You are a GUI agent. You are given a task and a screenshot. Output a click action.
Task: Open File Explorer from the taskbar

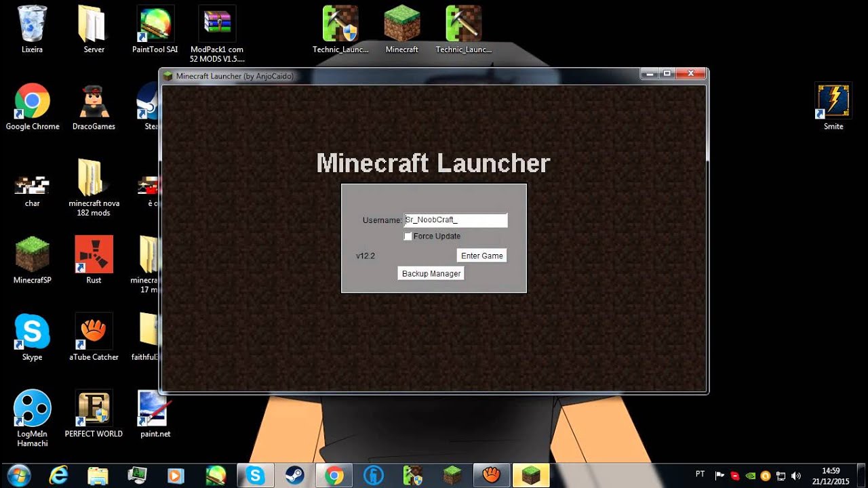click(98, 476)
